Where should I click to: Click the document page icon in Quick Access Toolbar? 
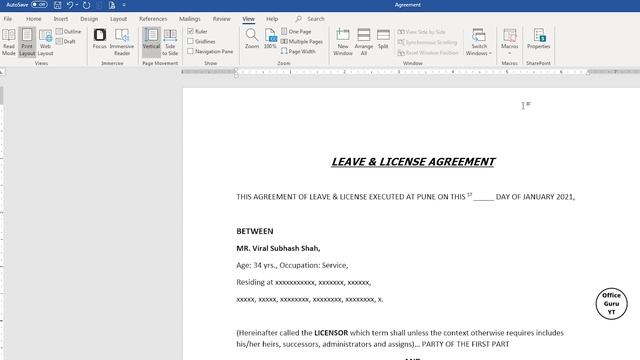pos(112,5)
